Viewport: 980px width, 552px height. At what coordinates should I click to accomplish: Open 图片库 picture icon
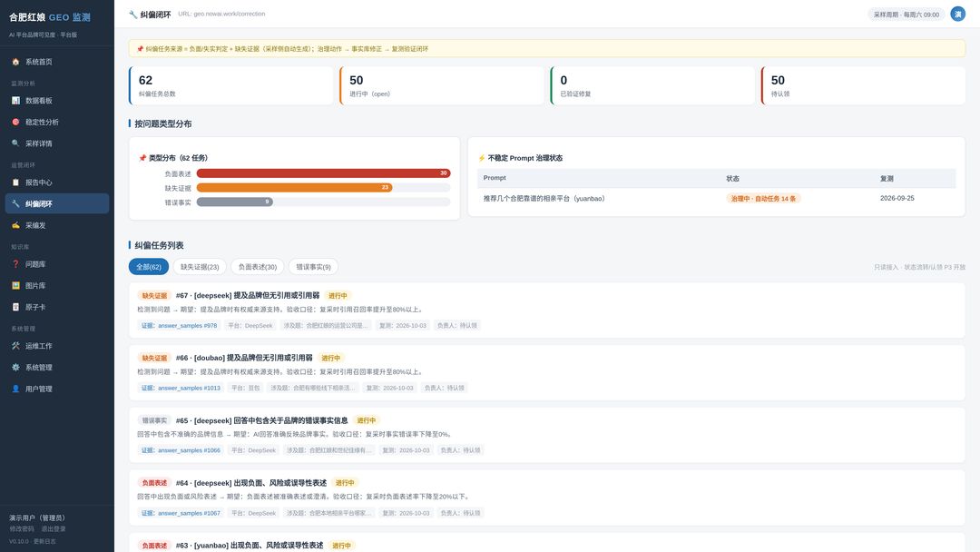pos(15,286)
